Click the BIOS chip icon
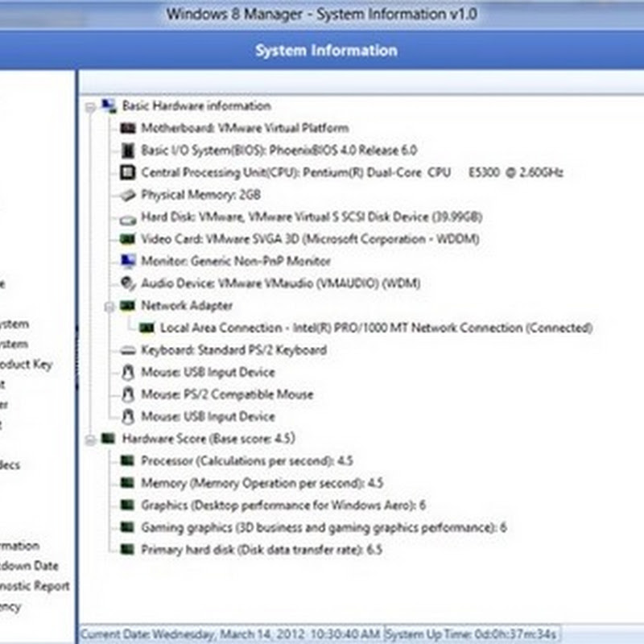The image size is (644, 644). [128, 151]
